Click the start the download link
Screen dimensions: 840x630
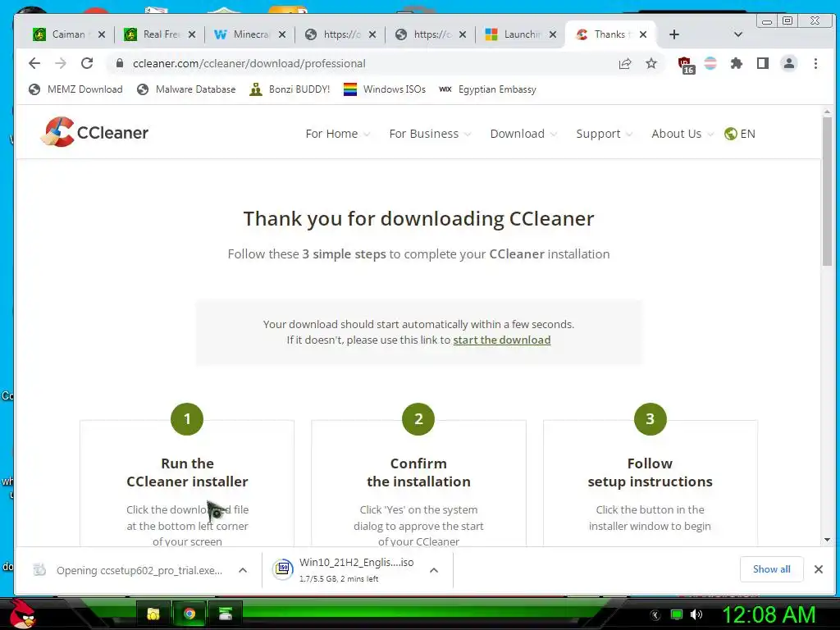[501, 340]
